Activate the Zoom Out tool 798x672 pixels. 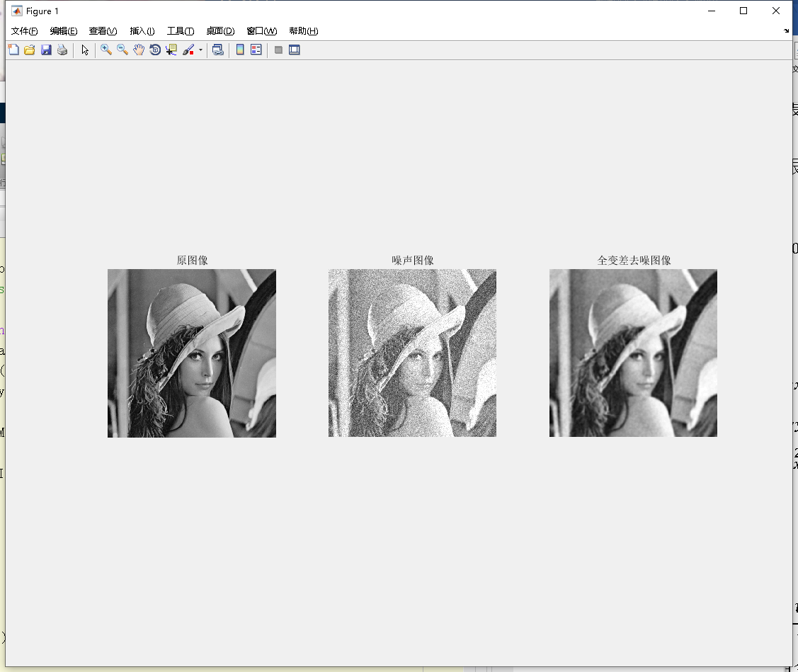[122, 50]
